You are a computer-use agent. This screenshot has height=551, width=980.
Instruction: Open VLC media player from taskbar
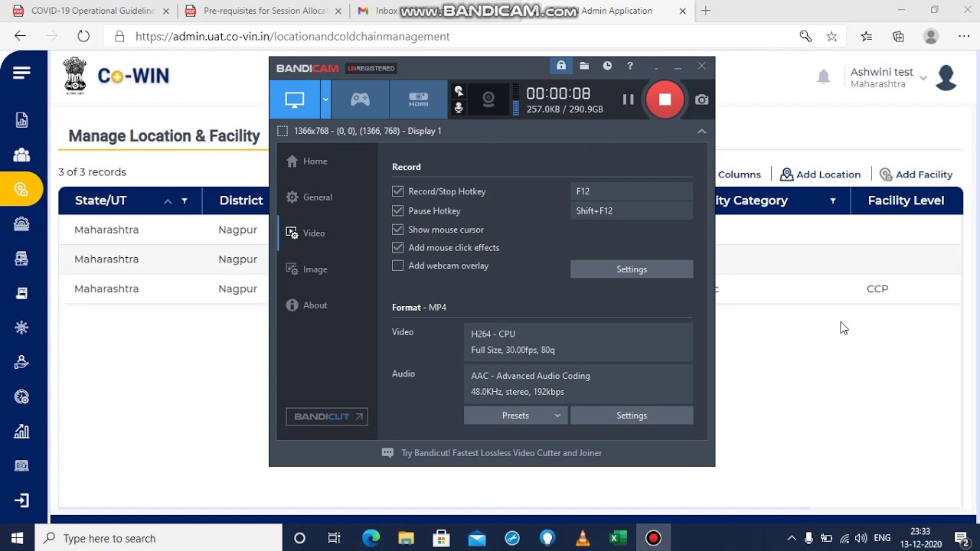(583, 538)
